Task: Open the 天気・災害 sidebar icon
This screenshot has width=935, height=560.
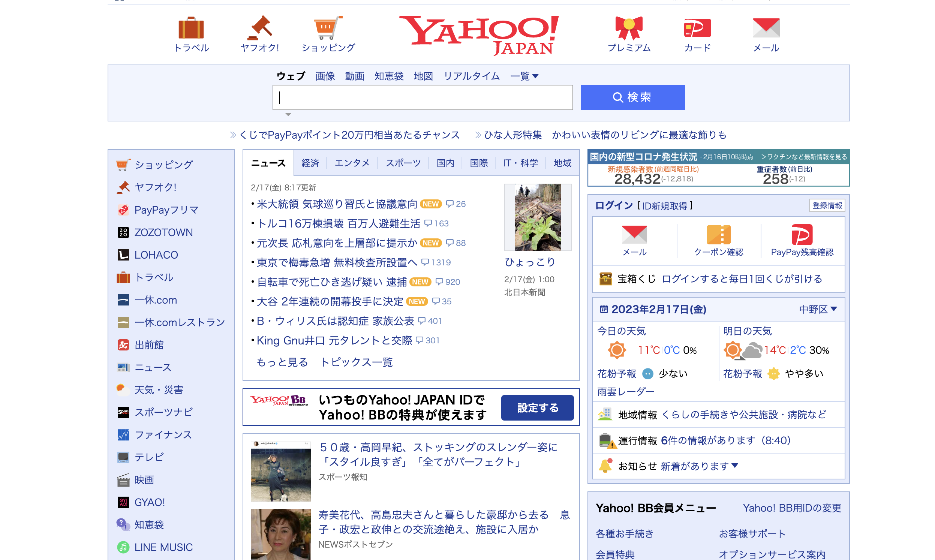Action: click(123, 390)
